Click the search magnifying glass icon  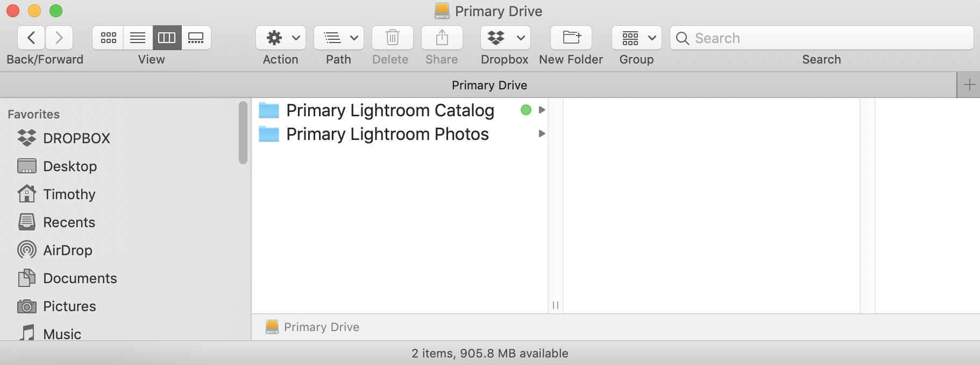click(x=683, y=38)
